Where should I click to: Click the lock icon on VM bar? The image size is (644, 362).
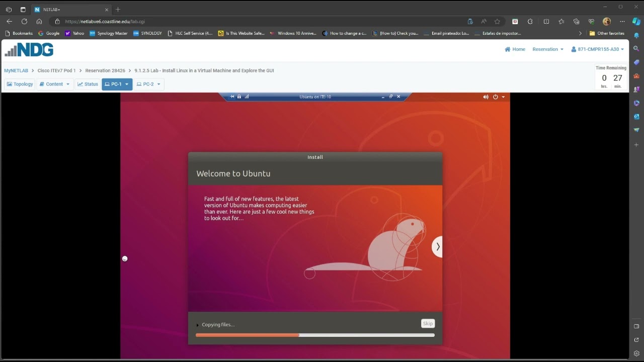tap(239, 97)
